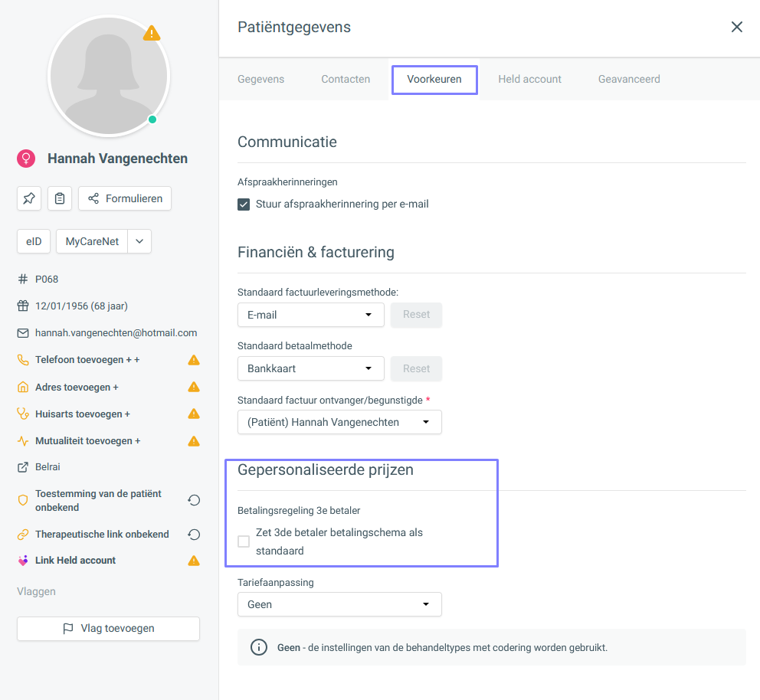Refresh Therapeutische link status
Viewport: 760px width, 700px height.
pyautogui.click(x=194, y=535)
